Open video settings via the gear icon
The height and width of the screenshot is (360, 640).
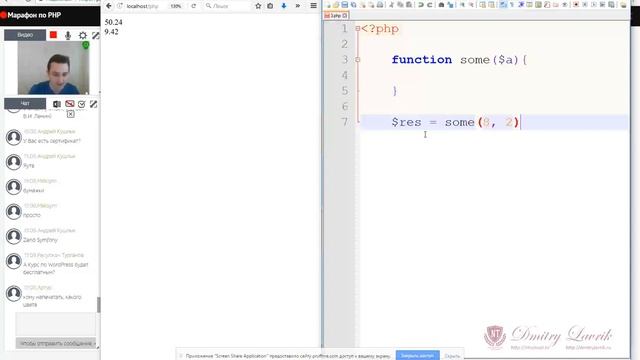(82, 36)
